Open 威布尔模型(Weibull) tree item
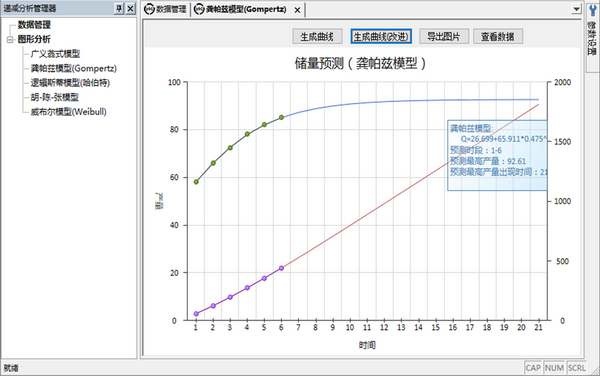The image size is (600, 376). pos(68,112)
